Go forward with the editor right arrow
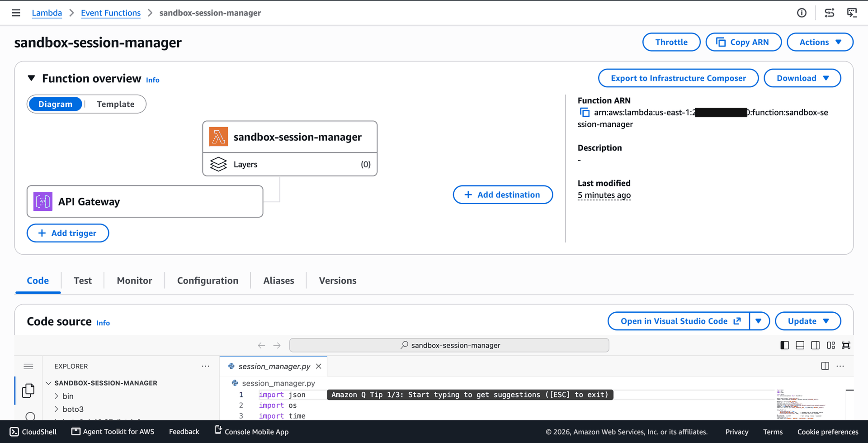Screen dimensions: 868x443 tap(277, 345)
